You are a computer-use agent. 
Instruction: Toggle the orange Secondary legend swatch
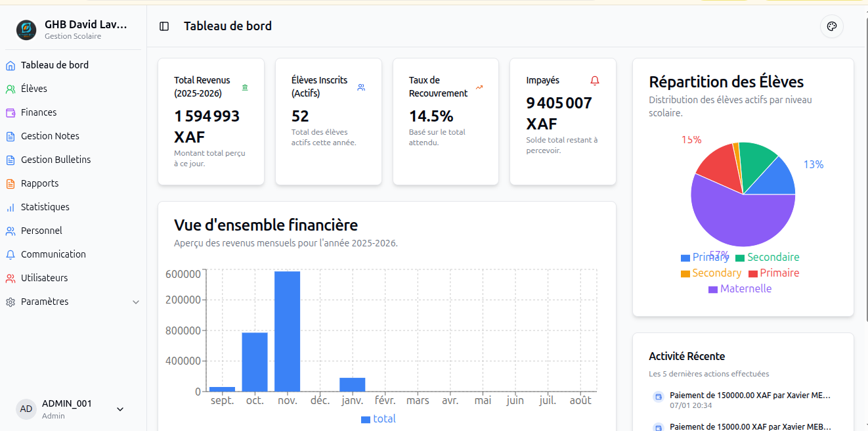tap(685, 274)
